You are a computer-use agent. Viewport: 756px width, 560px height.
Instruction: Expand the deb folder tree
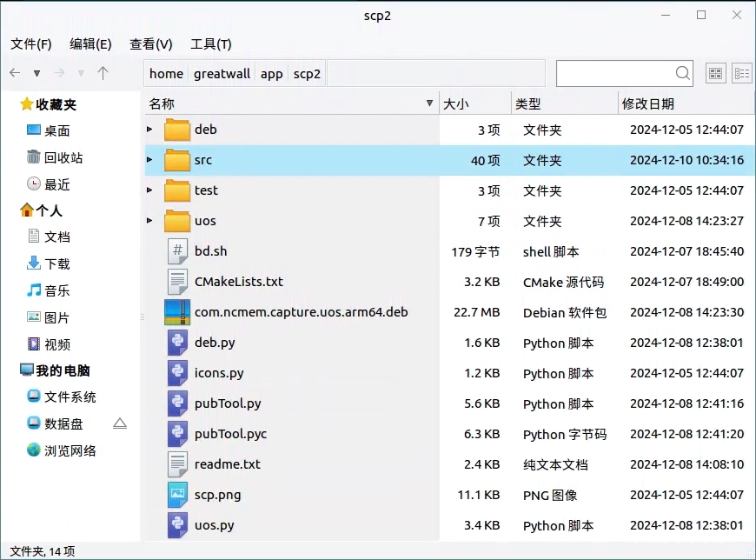149,130
